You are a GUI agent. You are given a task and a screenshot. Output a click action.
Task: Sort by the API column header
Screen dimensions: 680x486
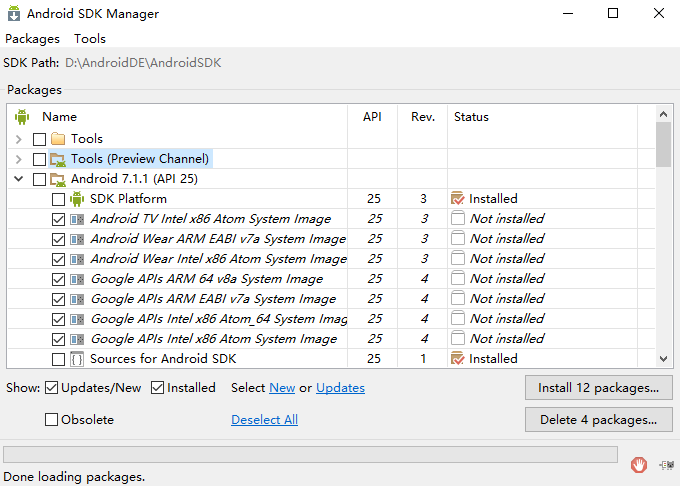[x=372, y=117]
